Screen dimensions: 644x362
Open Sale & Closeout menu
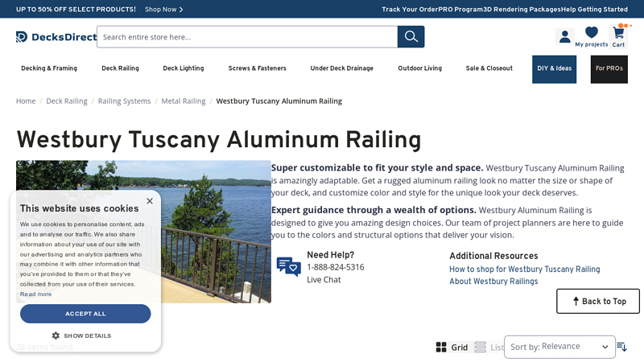pyautogui.click(x=489, y=68)
